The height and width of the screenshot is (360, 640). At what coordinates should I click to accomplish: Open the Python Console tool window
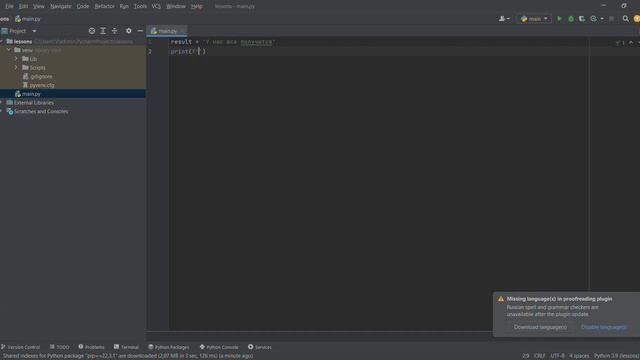[x=219, y=347]
